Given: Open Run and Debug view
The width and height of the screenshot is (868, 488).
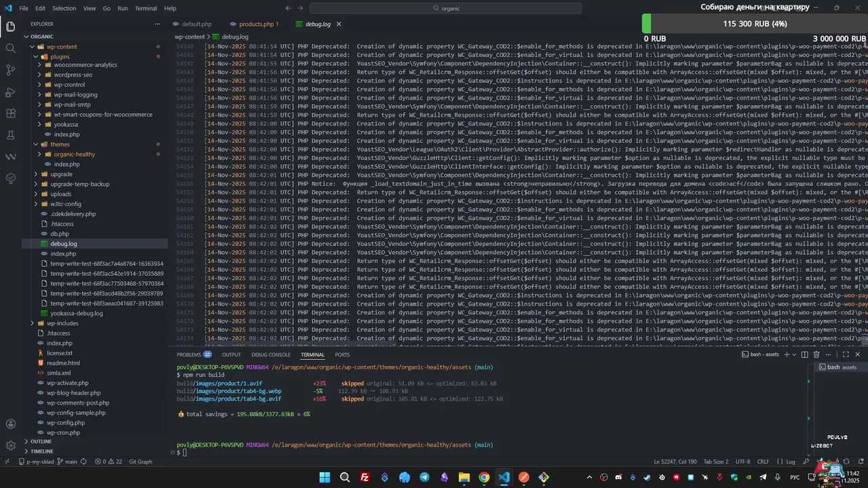Looking at the screenshot, I should pyautogui.click(x=10, y=91).
